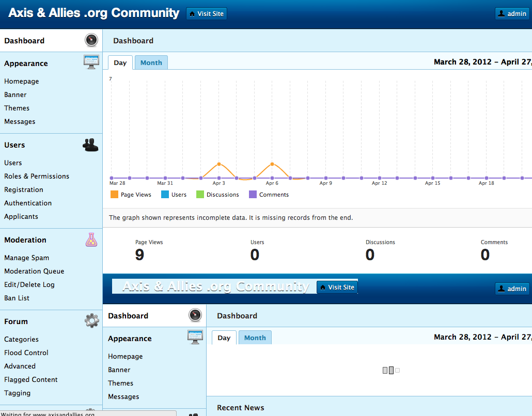The width and height of the screenshot is (532, 416).
Task: Select the Day tab on upper graph
Action: point(120,63)
